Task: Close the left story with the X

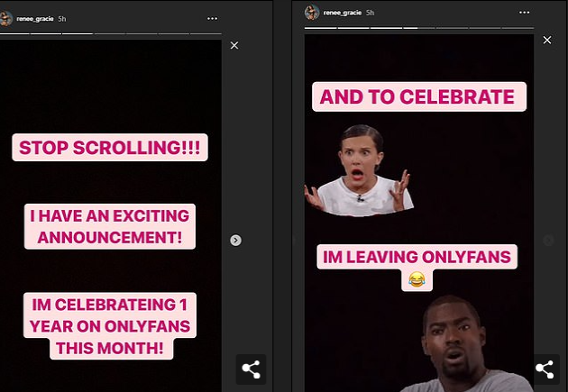Action: [x=234, y=45]
